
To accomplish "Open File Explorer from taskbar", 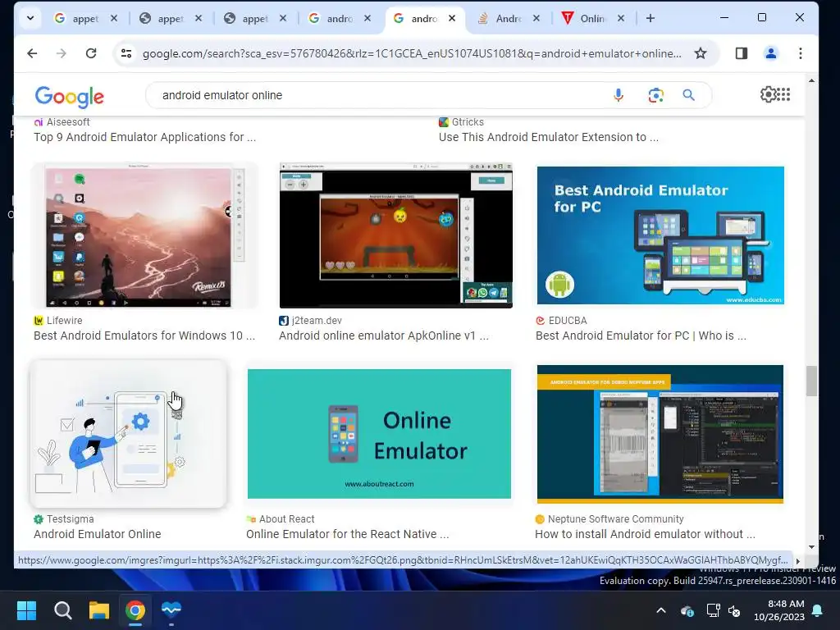I will point(99,610).
